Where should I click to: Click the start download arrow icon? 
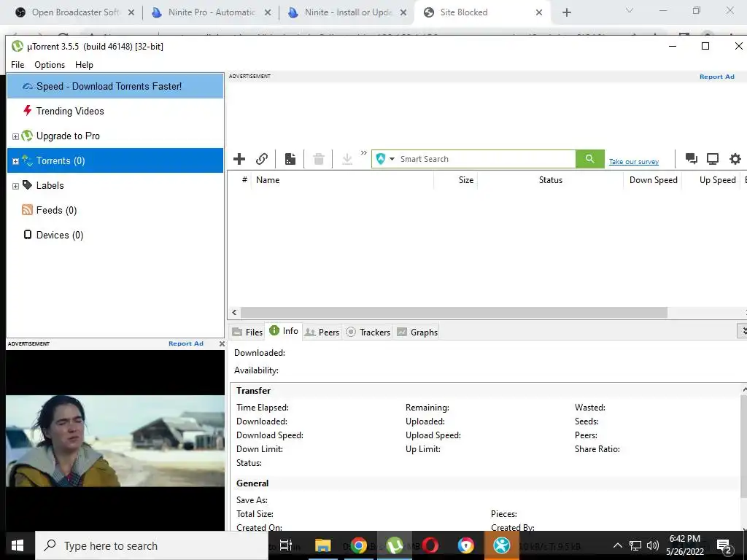tap(347, 158)
